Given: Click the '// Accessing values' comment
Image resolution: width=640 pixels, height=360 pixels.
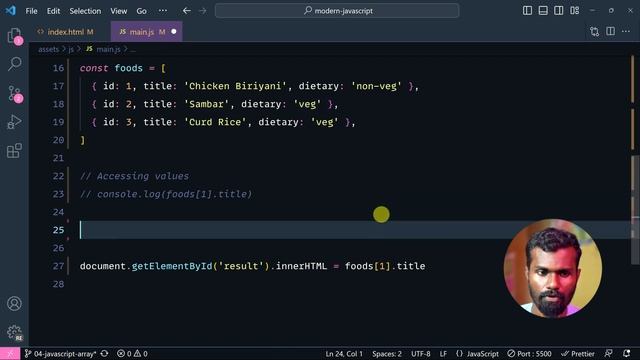Looking at the screenshot, I should 134,176.
